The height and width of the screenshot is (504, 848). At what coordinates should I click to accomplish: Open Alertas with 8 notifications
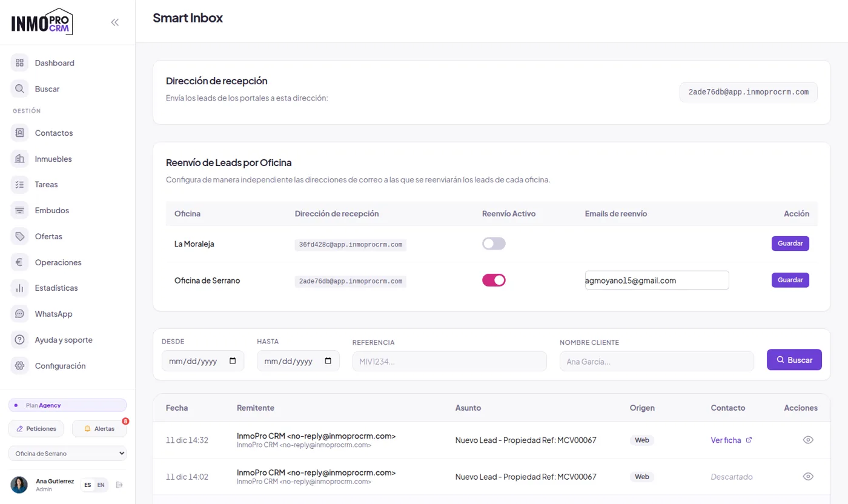tap(99, 429)
